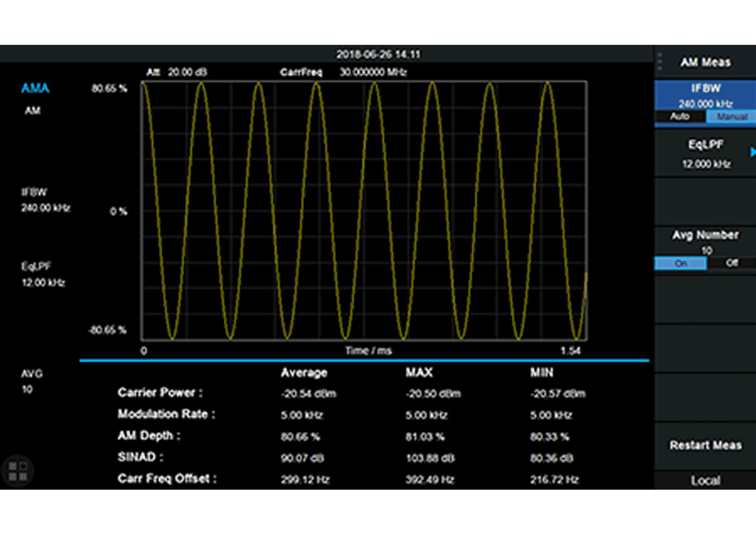Open the grid menu icon in bottom-left corner

(x=18, y=471)
